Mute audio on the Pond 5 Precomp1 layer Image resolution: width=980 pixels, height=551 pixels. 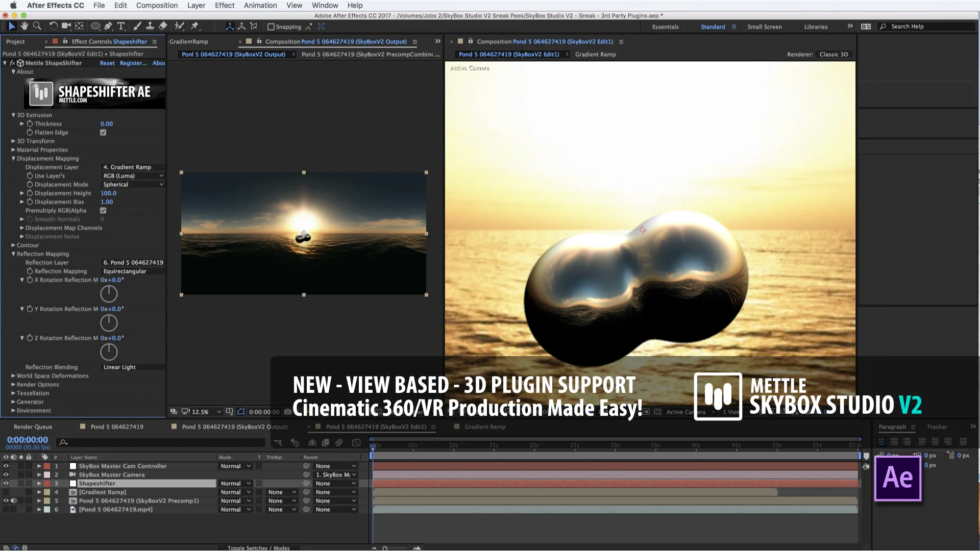coord(13,500)
